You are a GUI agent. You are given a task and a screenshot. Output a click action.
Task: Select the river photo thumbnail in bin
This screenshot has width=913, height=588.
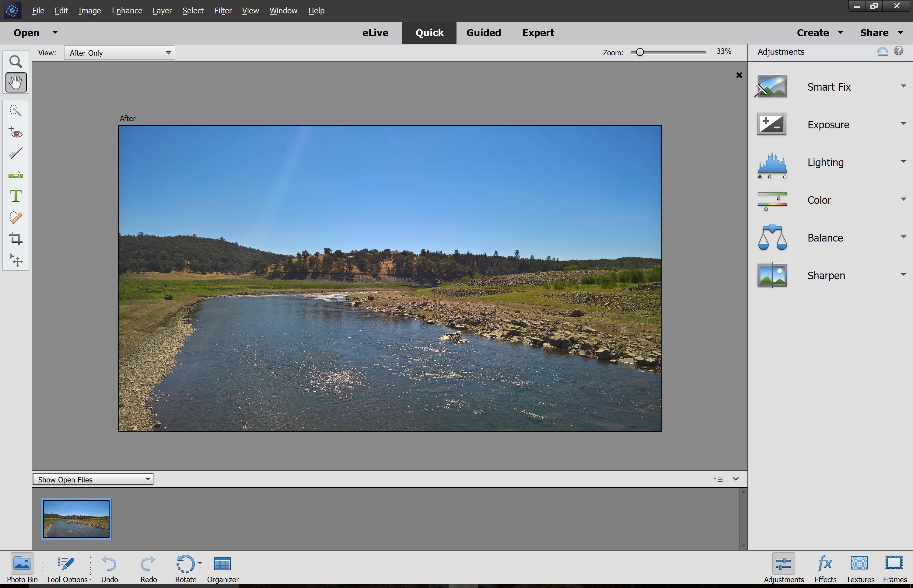76,519
